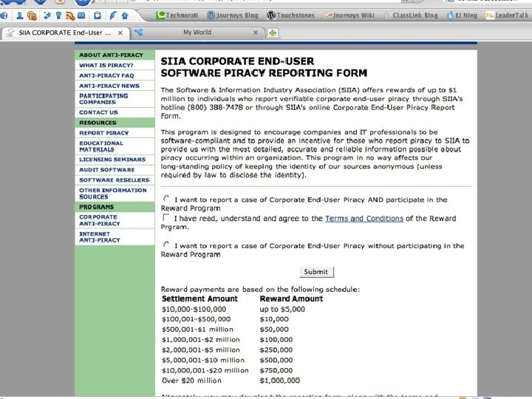Image resolution: width=532 pixels, height=399 pixels.
Task: Open the LI Ning bookmark
Action: coord(462,16)
